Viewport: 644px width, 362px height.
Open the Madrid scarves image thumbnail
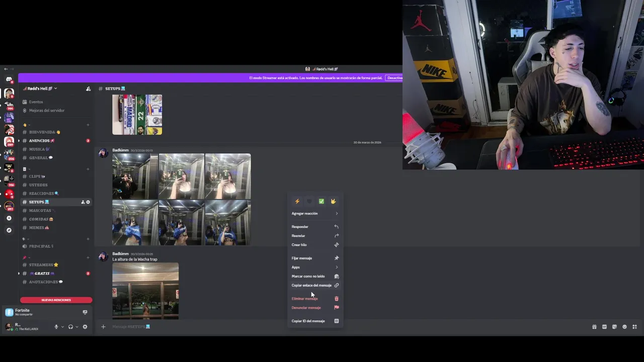click(x=137, y=115)
